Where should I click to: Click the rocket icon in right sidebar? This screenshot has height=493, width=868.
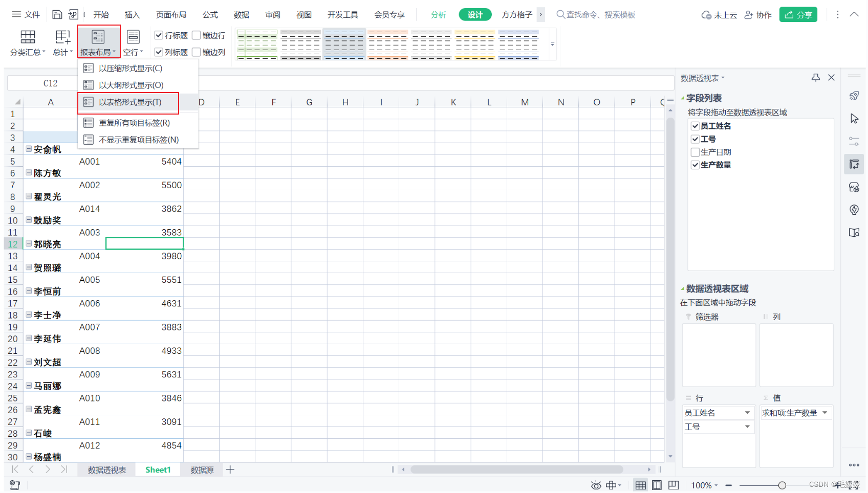pos(854,96)
